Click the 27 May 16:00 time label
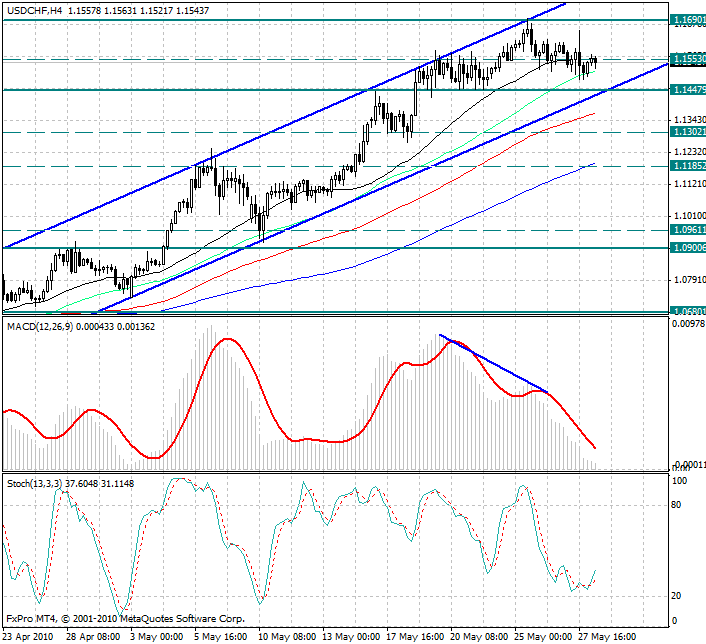The height and width of the screenshot is (644, 706). click(x=607, y=637)
